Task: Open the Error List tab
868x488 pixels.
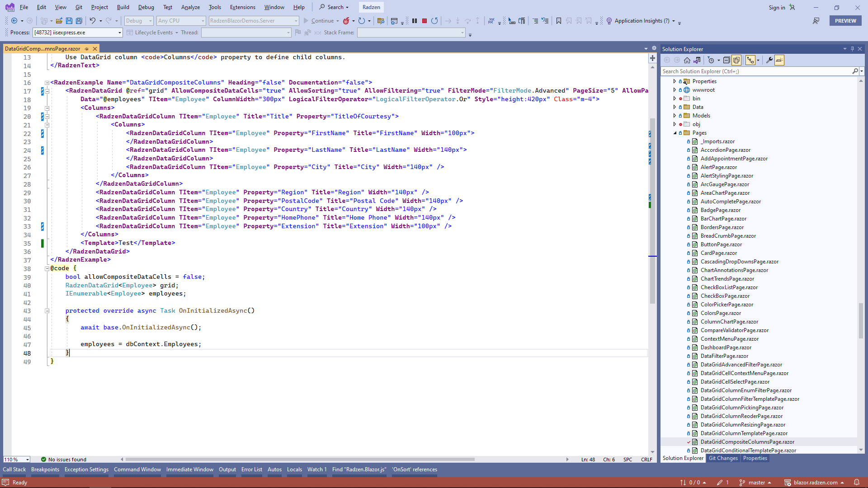Action: [x=251, y=469]
